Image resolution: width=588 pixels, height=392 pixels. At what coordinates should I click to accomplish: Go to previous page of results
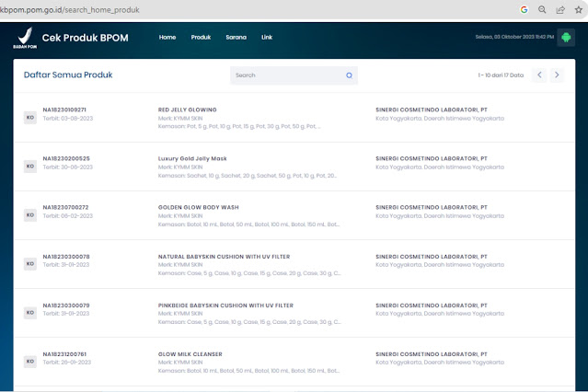click(539, 75)
